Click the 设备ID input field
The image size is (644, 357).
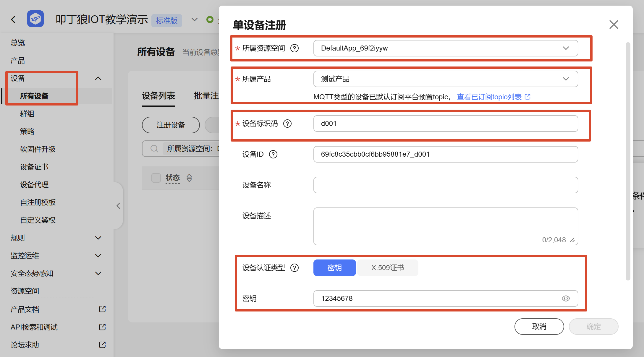pyautogui.click(x=446, y=154)
